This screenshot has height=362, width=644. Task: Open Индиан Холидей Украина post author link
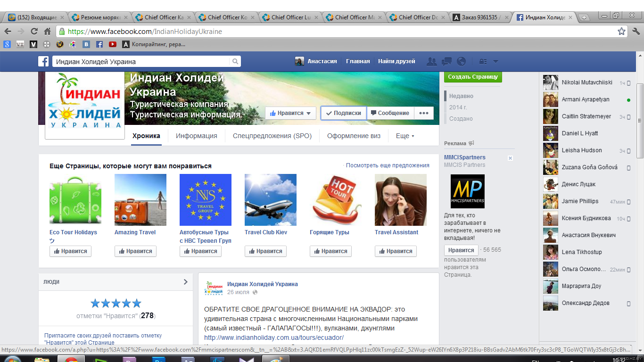click(x=263, y=284)
